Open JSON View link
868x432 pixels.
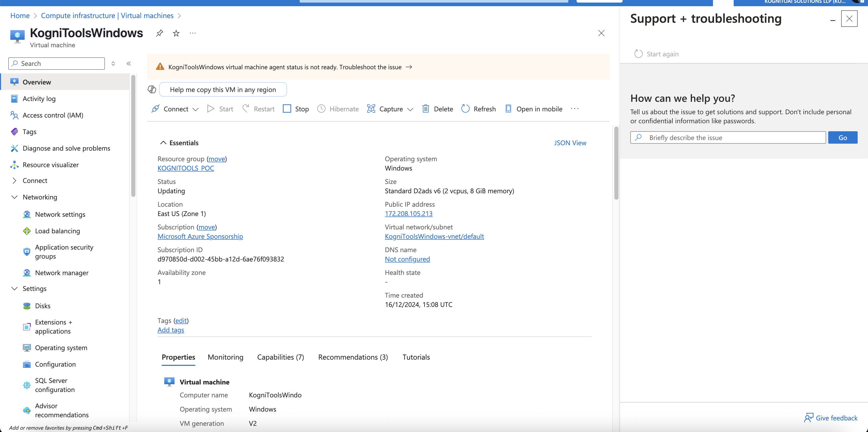click(570, 143)
